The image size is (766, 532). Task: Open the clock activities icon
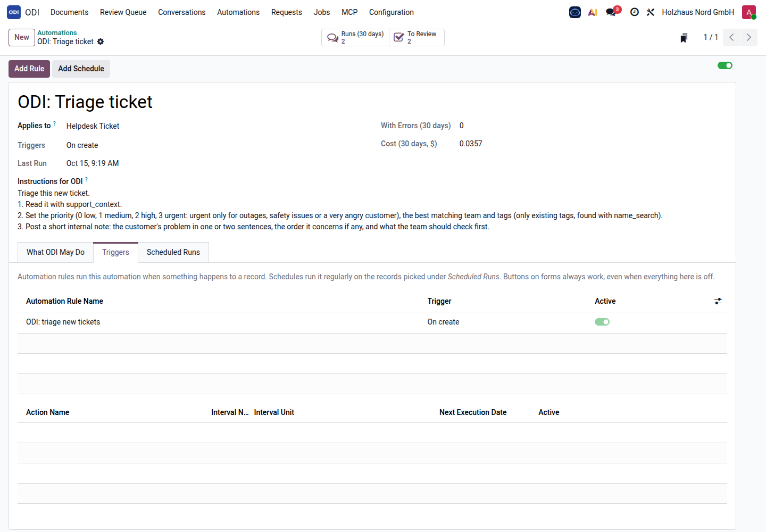click(635, 12)
